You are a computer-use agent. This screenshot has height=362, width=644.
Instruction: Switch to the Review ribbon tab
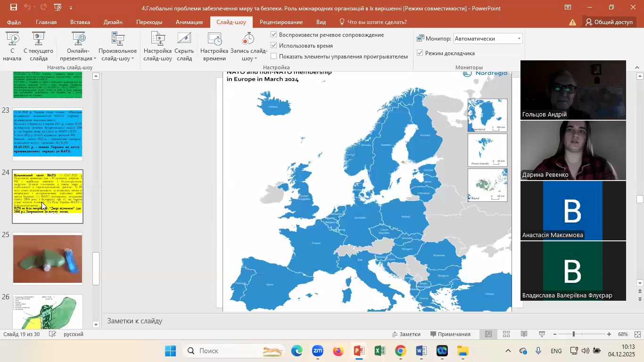coord(281,22)
